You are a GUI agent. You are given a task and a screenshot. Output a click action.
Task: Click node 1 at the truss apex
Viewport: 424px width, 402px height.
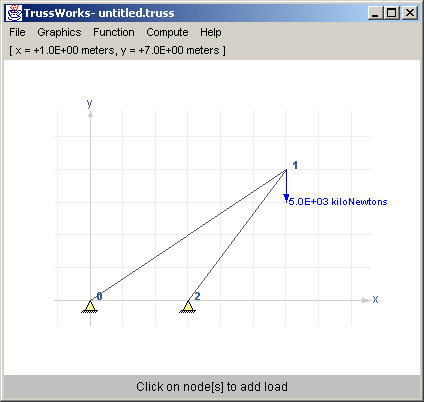(x=286, y=170)
